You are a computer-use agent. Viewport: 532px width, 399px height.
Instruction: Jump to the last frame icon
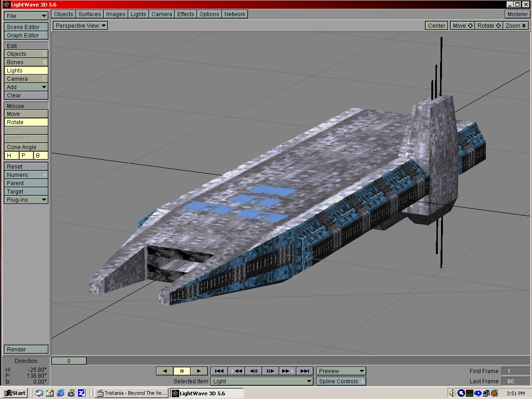pos(305,371)
